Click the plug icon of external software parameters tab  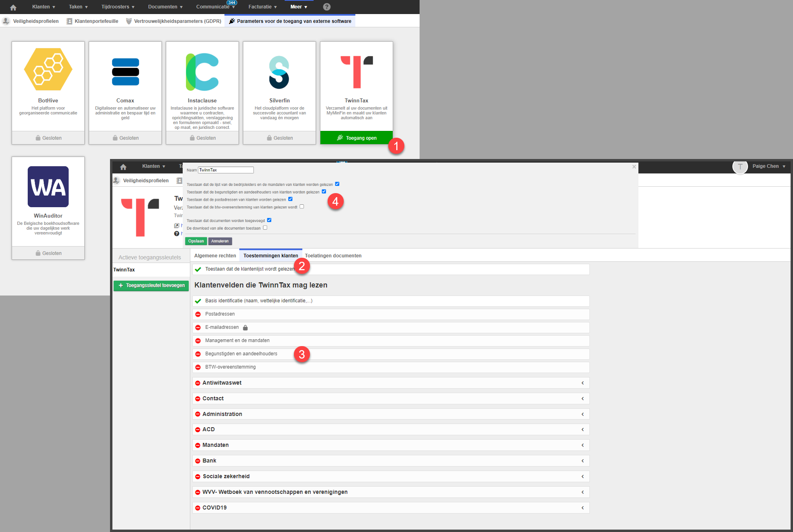tap(232, 21)
